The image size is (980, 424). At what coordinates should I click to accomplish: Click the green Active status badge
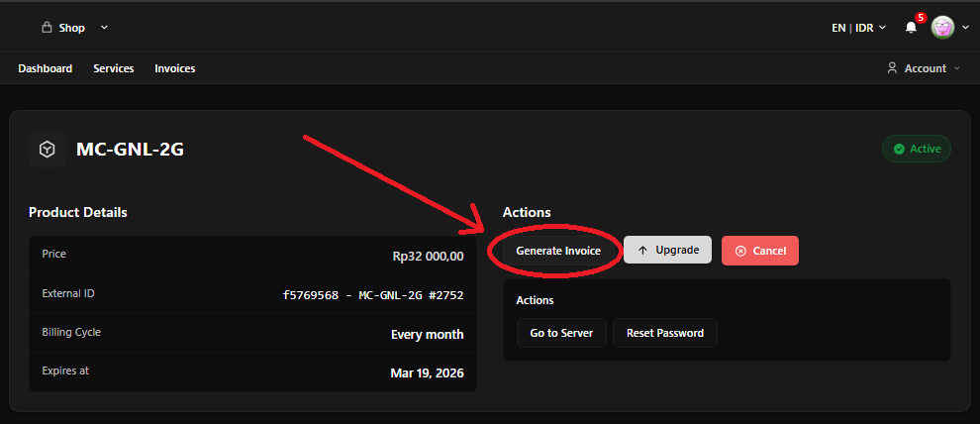pyautogui.click(x=917, y=149)
